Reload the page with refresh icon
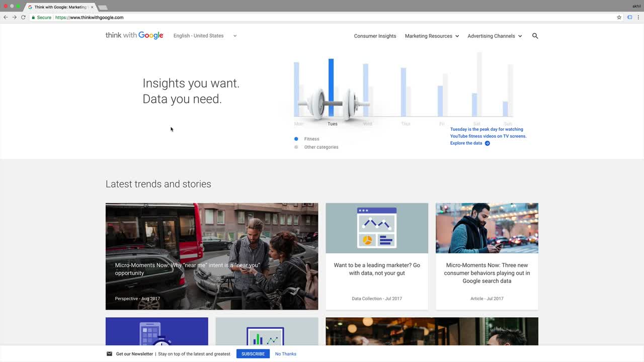This screenshot has width=644, height=362. (x=23, y=17)
